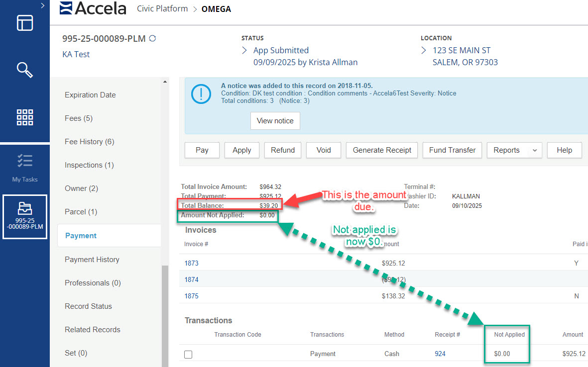This screenshot has width=588, height=367.
Task: Open the dashboard layout icon in sidebar
Action: tap(25, 23)
